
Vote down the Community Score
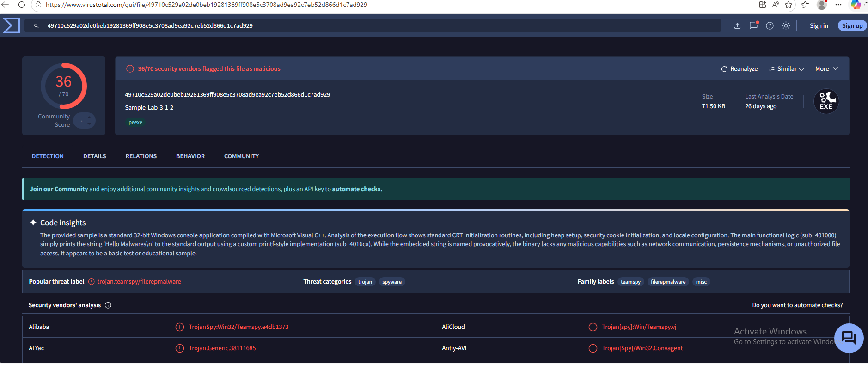[89, 124]
